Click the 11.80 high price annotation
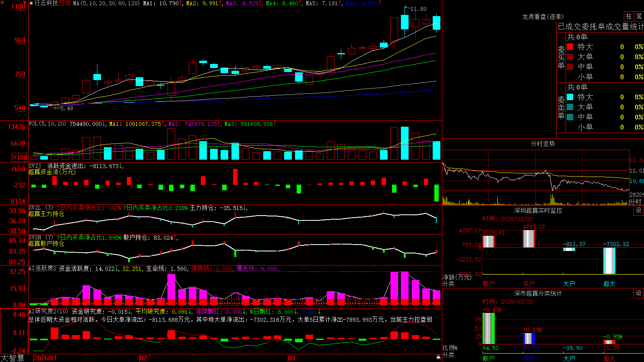Screen dimensions: 644x362 [x=419, y=9]
